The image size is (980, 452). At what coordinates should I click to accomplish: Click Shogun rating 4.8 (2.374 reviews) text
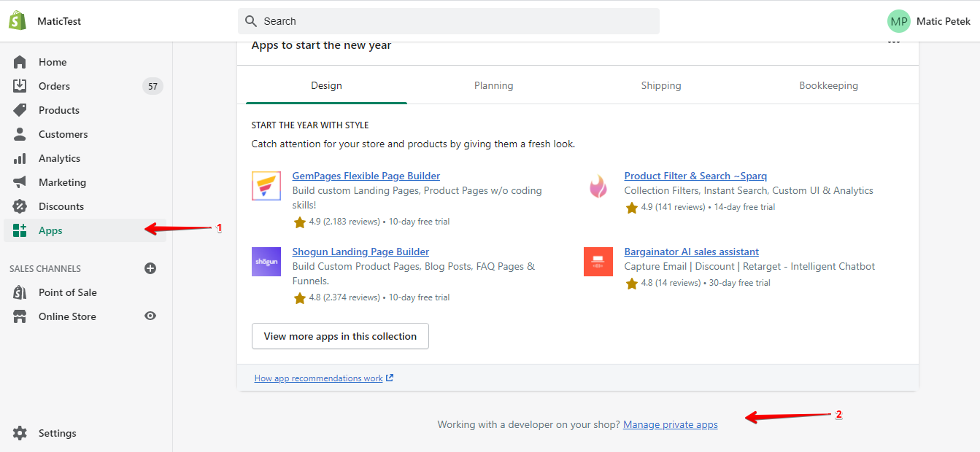tap(344, 297)
